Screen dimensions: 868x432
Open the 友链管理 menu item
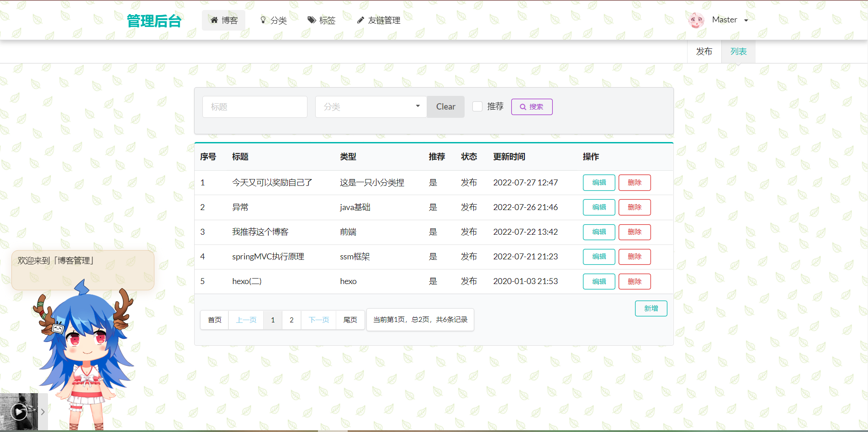tap(379, 20)
